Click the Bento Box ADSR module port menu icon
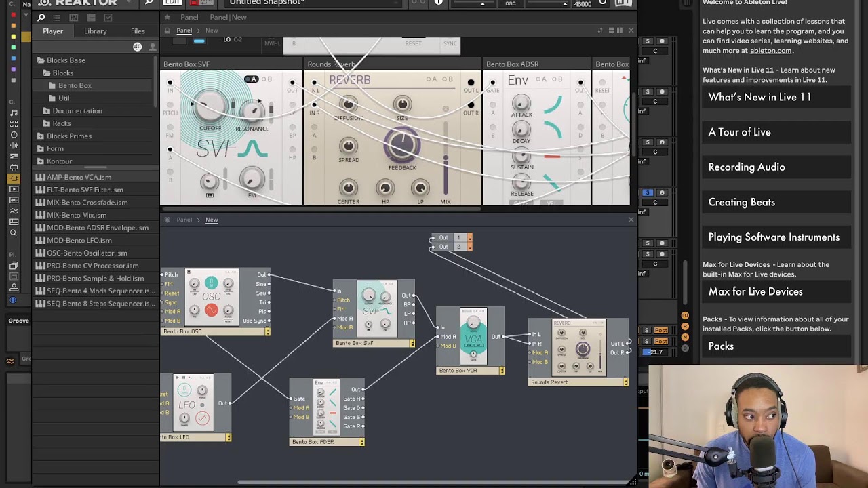Image resolution: width=868 pixels, height=488 pixels. (361, 442)
